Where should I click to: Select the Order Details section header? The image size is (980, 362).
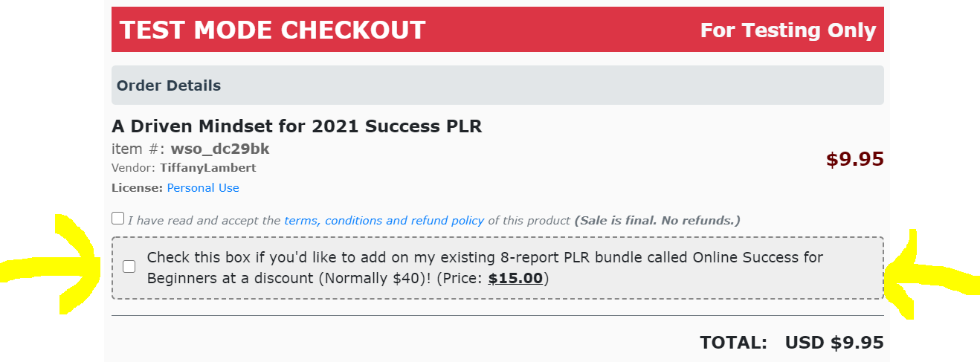(497, 85)
